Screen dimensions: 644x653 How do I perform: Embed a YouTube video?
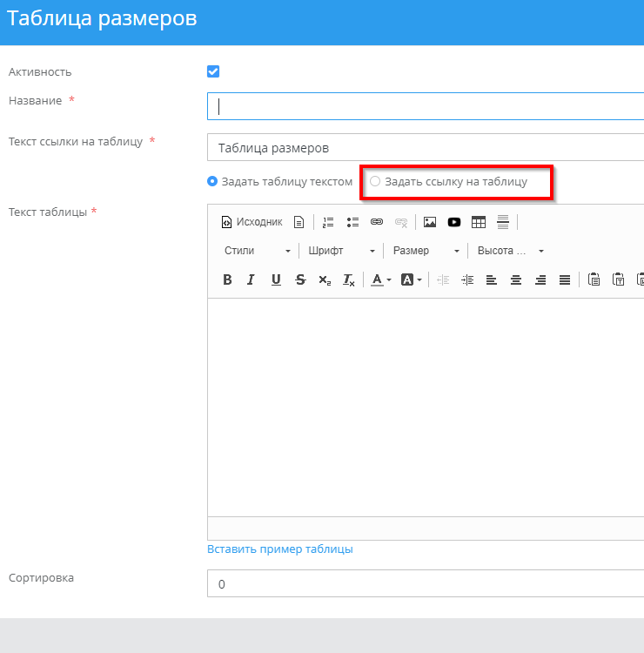(453, 222)
